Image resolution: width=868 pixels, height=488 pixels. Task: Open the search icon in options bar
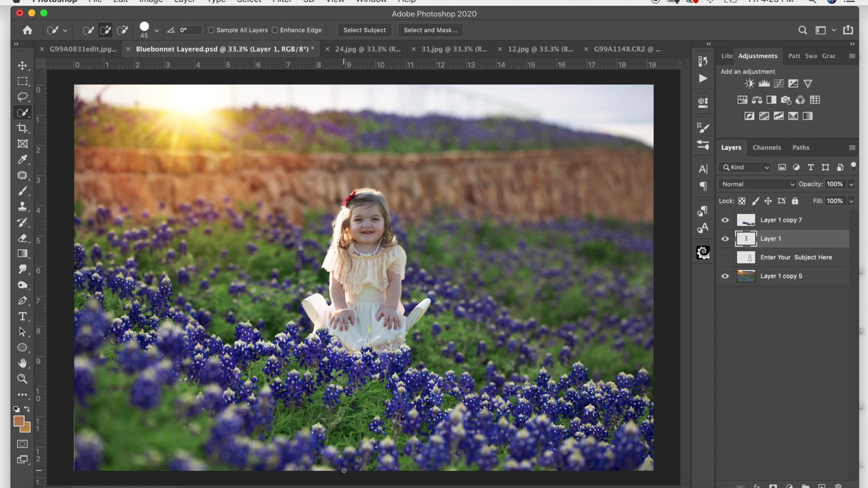(803, 30)
